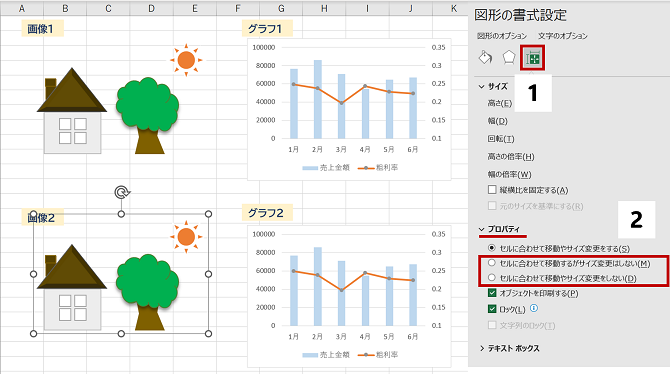Switch to 文字のオプション tab
Image resolution: width=670 pixels, height=374 pixels.
tap(562, 36)
